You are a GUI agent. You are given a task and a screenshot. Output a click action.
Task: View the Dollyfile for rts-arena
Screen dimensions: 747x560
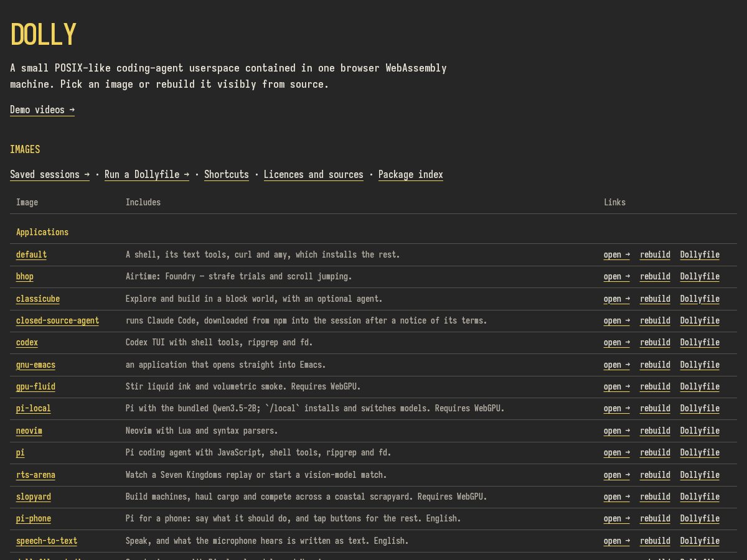[x=700, y=475]
